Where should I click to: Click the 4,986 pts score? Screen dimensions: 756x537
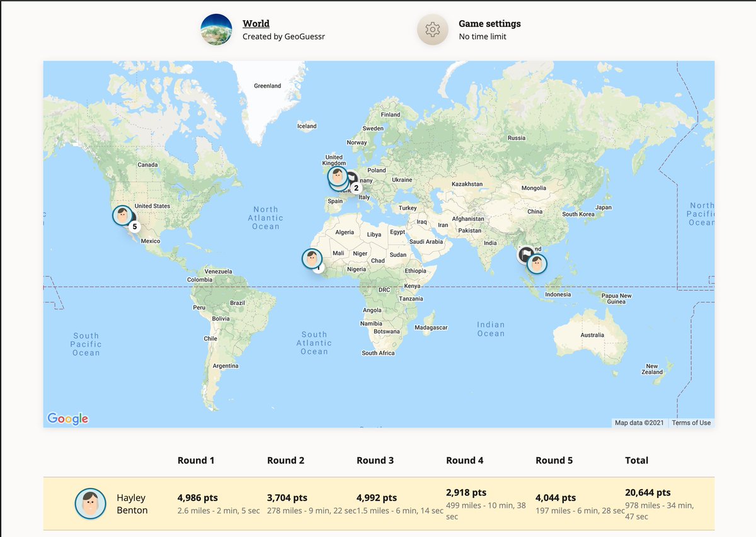click(198, 498)
